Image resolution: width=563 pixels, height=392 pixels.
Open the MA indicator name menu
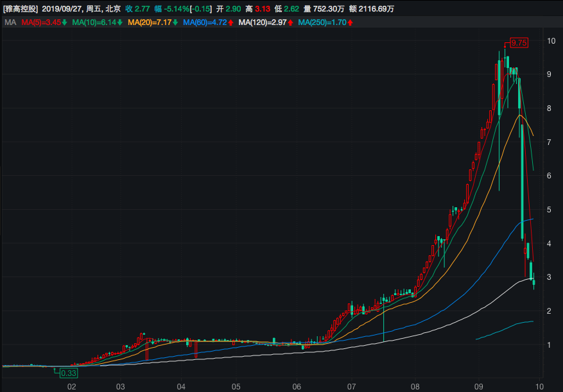click(x=10, y=22)
